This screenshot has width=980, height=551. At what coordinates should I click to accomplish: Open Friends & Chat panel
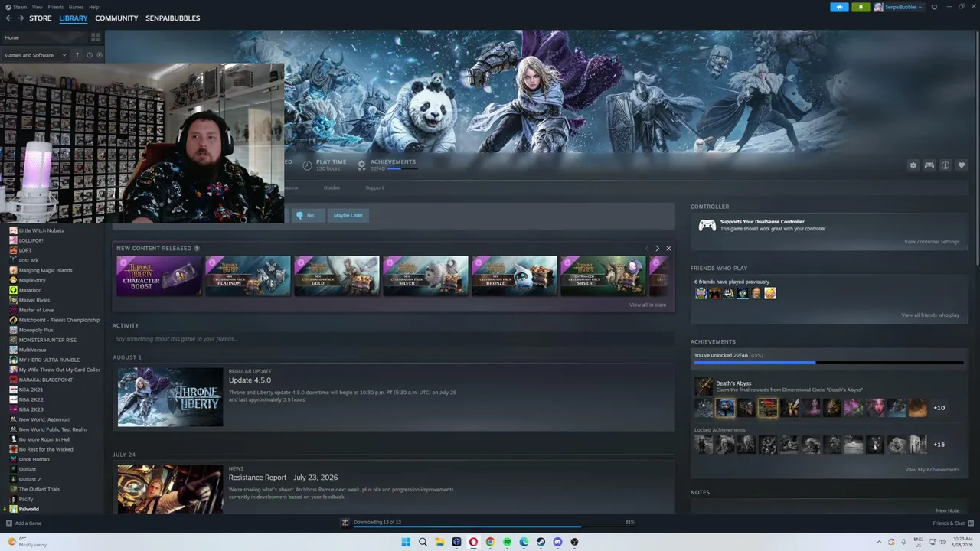coord(952,523)
